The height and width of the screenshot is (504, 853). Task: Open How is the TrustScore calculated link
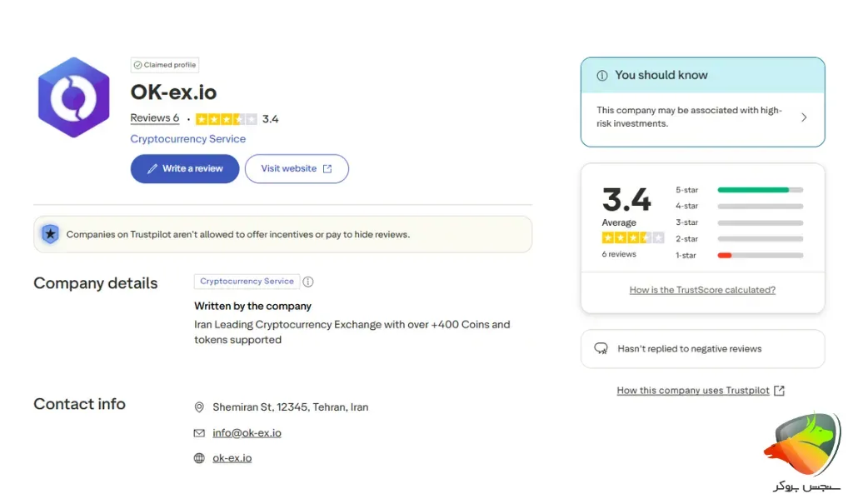point(702,290)
